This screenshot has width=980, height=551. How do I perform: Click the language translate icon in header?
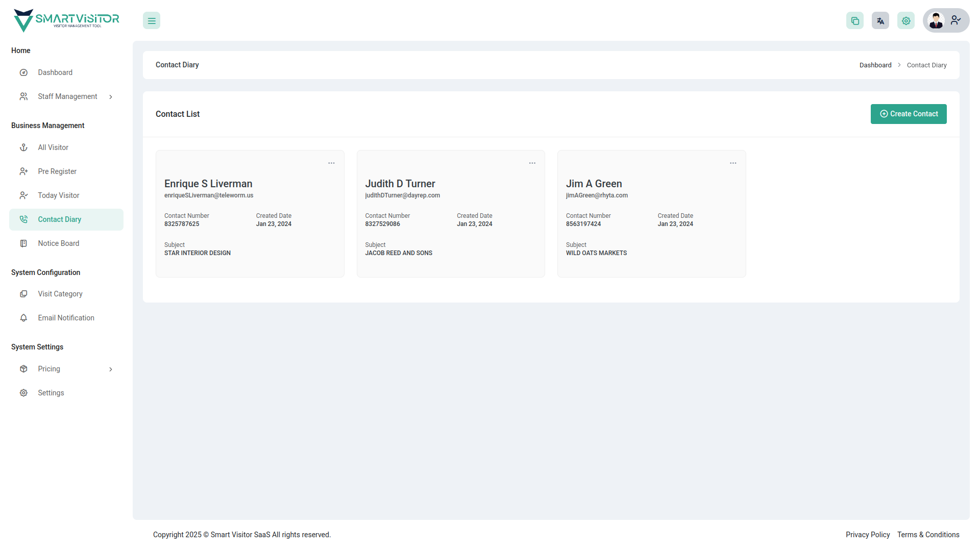pos(880,20)
